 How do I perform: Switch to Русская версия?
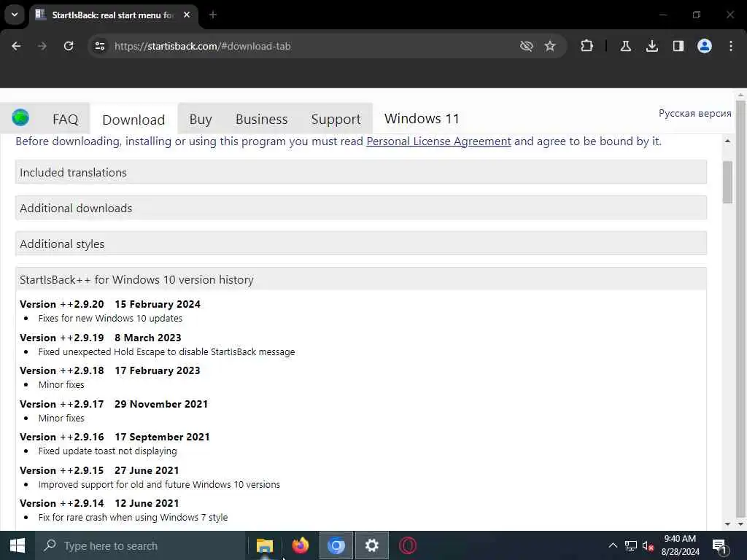coord(694,113)
